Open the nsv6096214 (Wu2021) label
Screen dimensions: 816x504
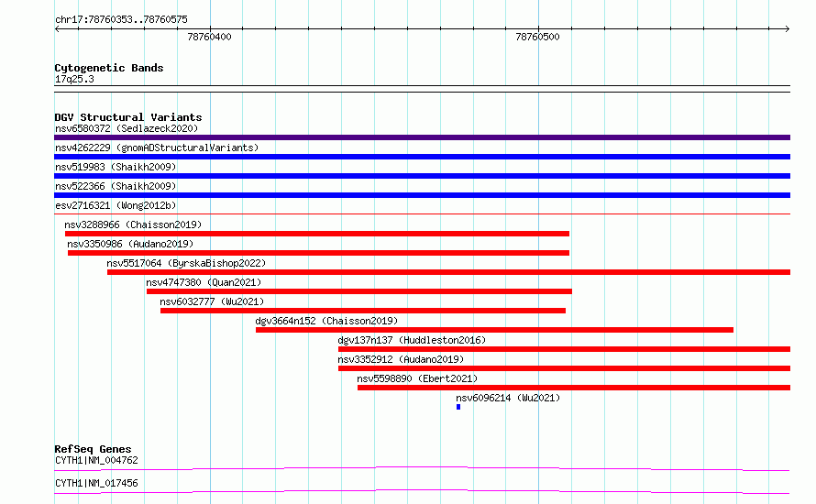coord(508,398)
